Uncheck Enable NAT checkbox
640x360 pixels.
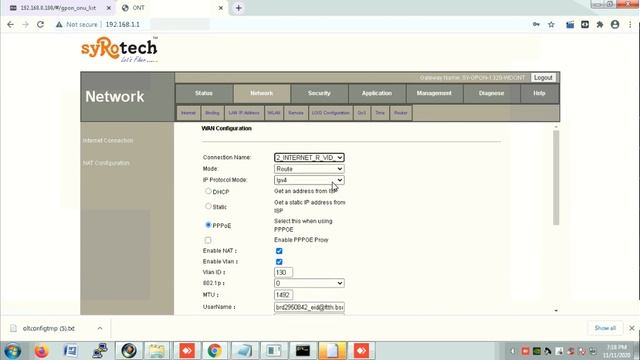tap(279, 251)
